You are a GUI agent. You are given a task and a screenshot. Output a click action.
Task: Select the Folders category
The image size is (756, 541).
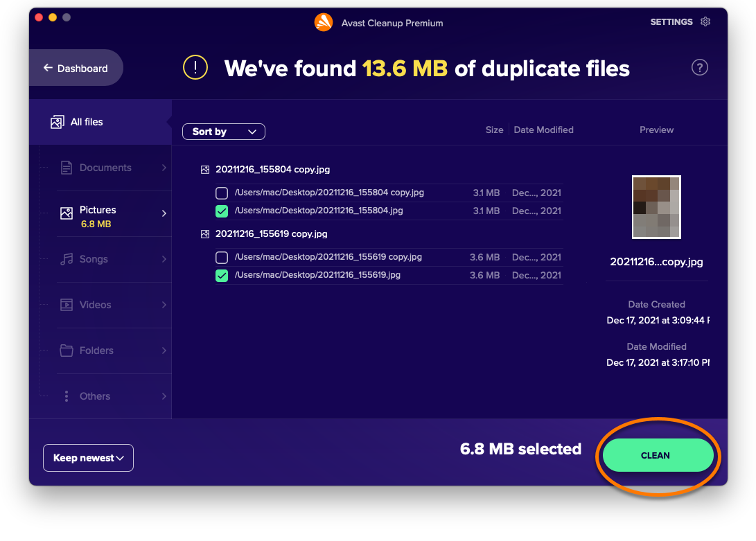coord(114,351)
